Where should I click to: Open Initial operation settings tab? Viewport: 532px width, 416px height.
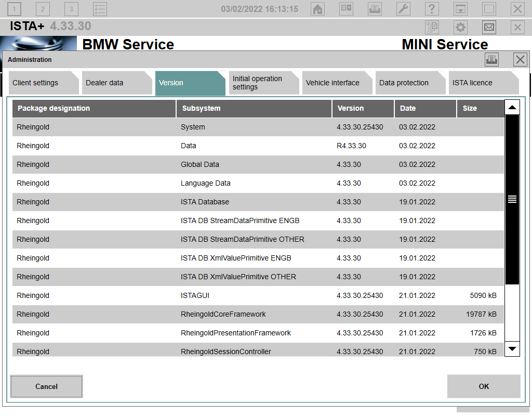pyautogui.click(x=263, y=83)
